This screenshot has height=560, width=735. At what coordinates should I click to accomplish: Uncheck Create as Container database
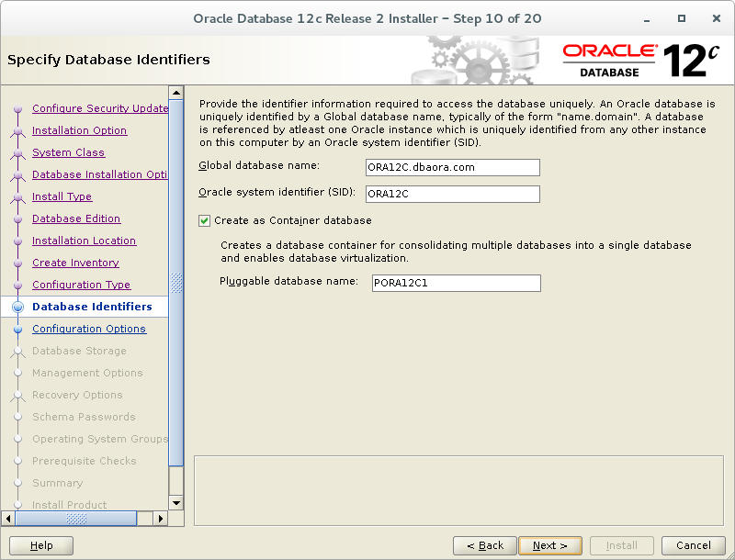[204, 220]
